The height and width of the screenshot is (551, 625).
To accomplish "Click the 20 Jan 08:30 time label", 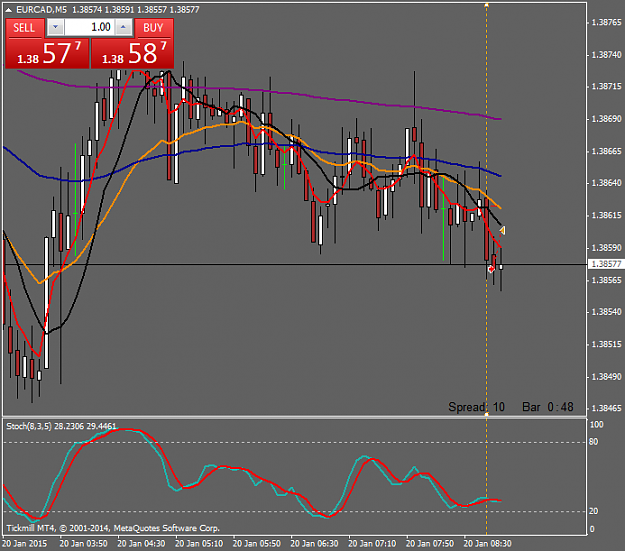I will coord(487,543).
